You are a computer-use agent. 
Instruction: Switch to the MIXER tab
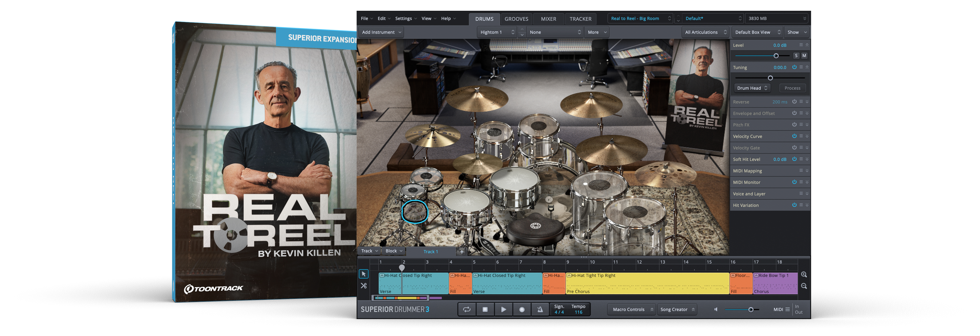pyautogui.click(x=548, y=19)
